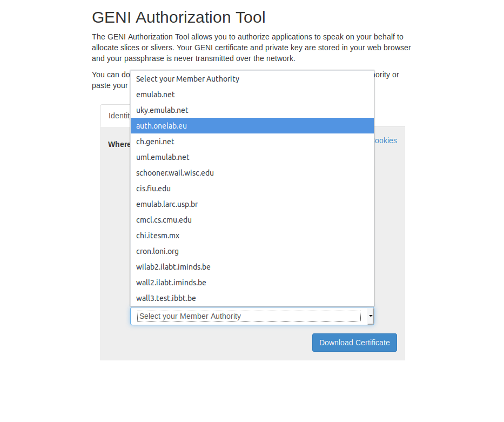The image size is (504, 422).
Task: Pick wall3.test.ibbt.be at the list bottom
Action: click(166, 298)
